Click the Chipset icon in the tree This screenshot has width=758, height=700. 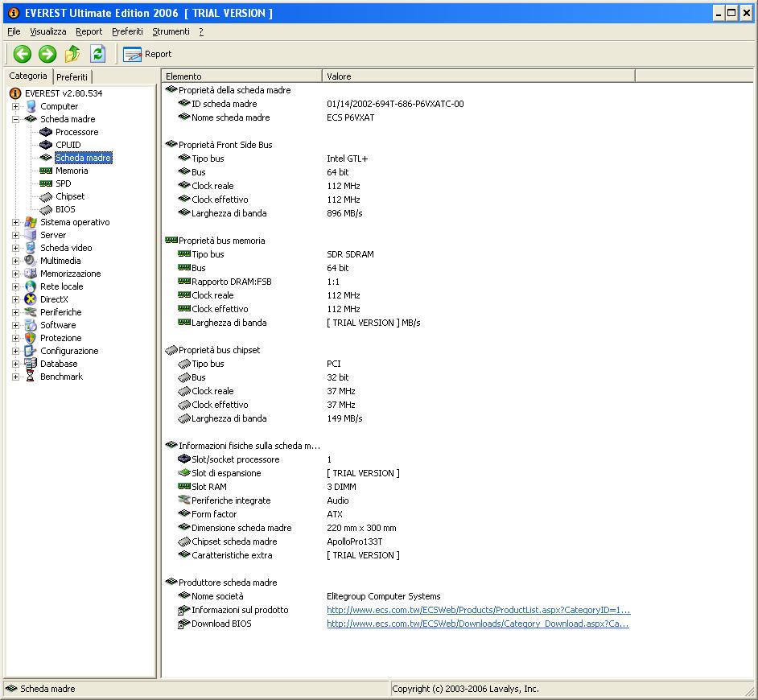[x=46, y=196]
